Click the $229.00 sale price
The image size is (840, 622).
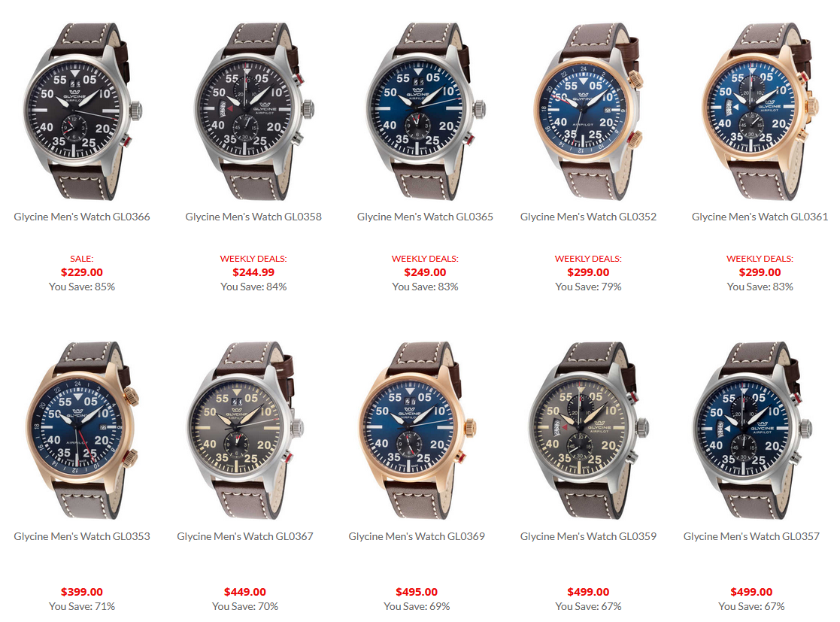click(82, 272)
